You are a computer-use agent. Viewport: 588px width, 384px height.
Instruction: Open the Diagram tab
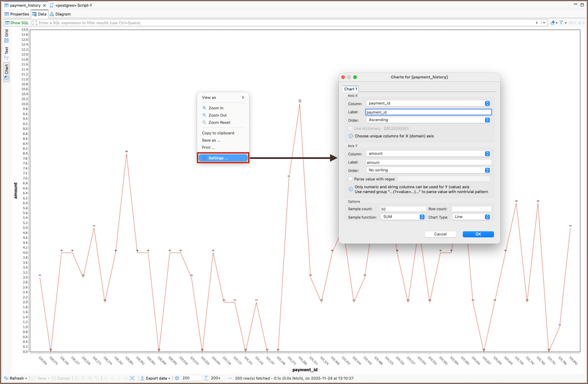coord(60,14)
